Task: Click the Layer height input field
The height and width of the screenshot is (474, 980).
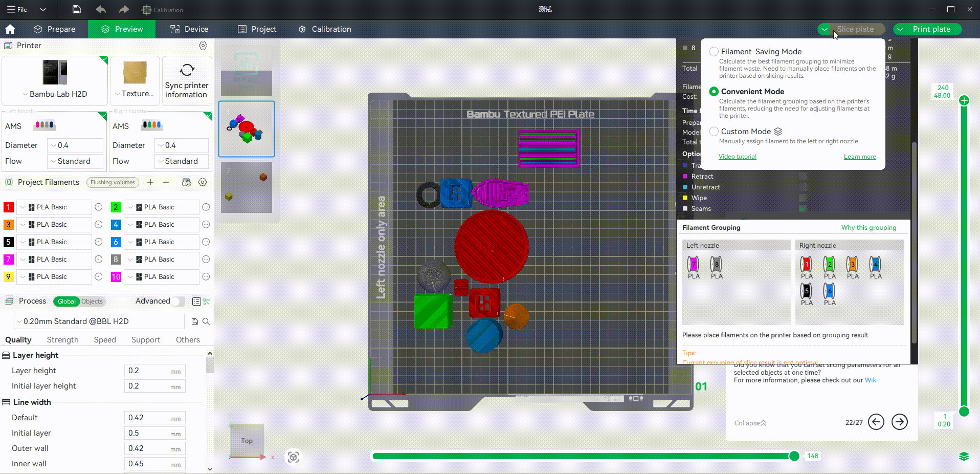Action: click(148, 371)
